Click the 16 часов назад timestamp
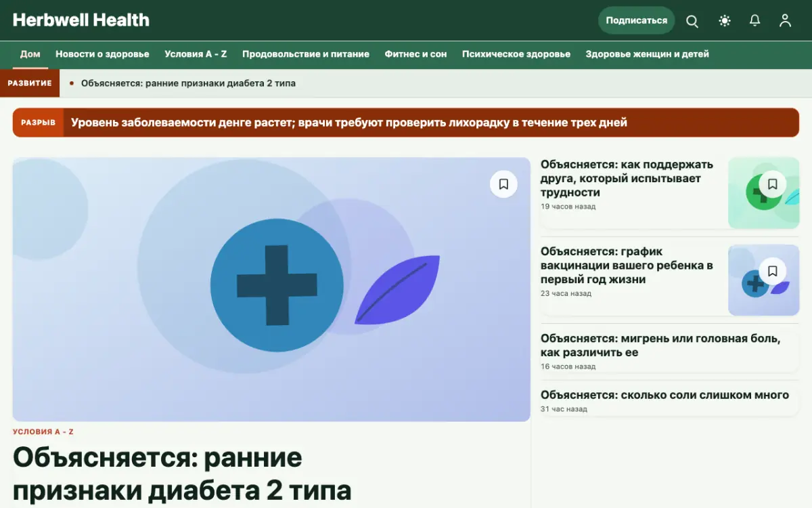Screen dimensions: 812x508 (568, 366)
